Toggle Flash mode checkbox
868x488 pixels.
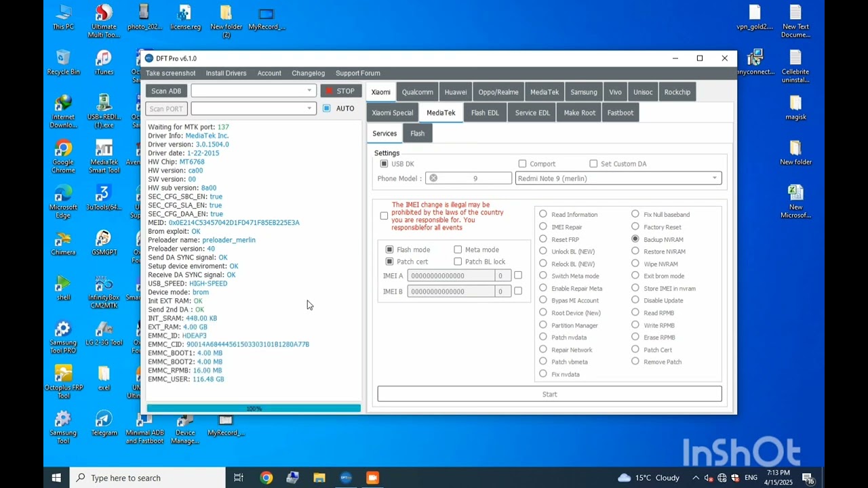[389, 249]
